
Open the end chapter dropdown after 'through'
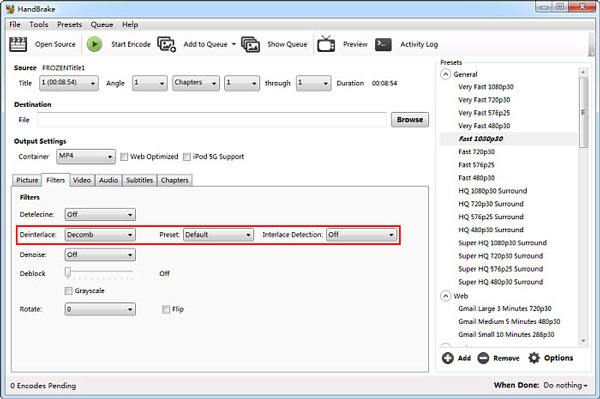point(313,83)
